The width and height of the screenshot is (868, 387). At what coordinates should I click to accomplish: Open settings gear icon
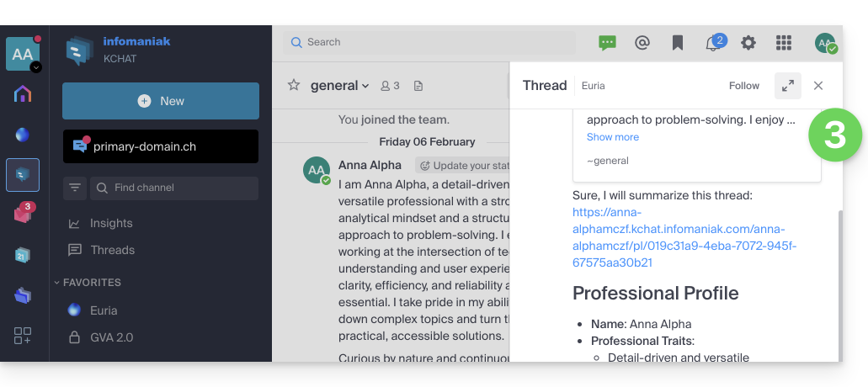click(x=748, y=43)
